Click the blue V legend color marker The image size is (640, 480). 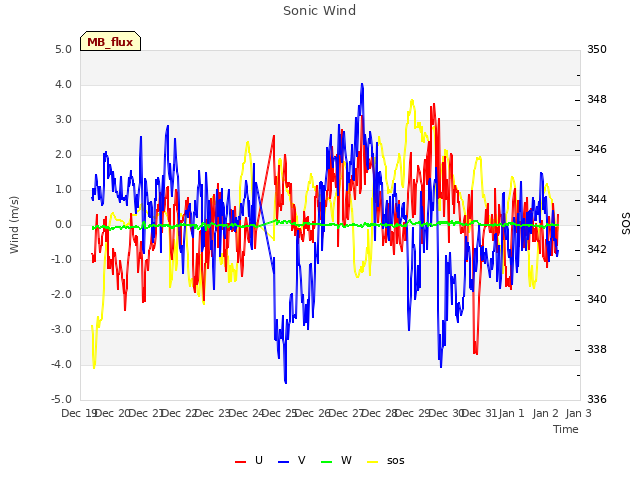pyautogui.click(x=283, y=462)
